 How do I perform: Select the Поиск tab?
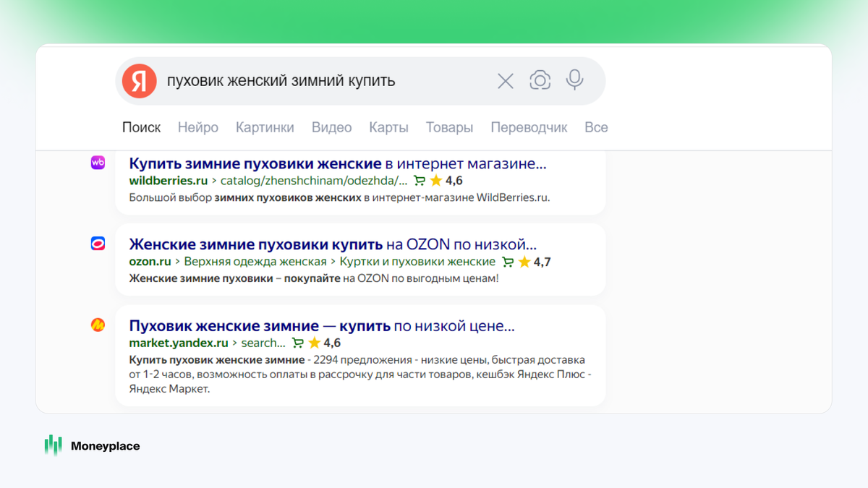pos(141,127)
